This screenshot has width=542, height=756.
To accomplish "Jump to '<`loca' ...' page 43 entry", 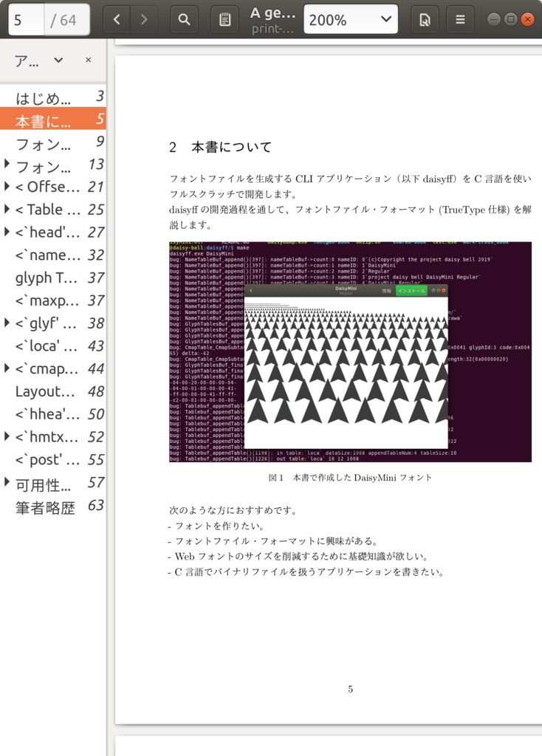I will [x=53, y=346].
